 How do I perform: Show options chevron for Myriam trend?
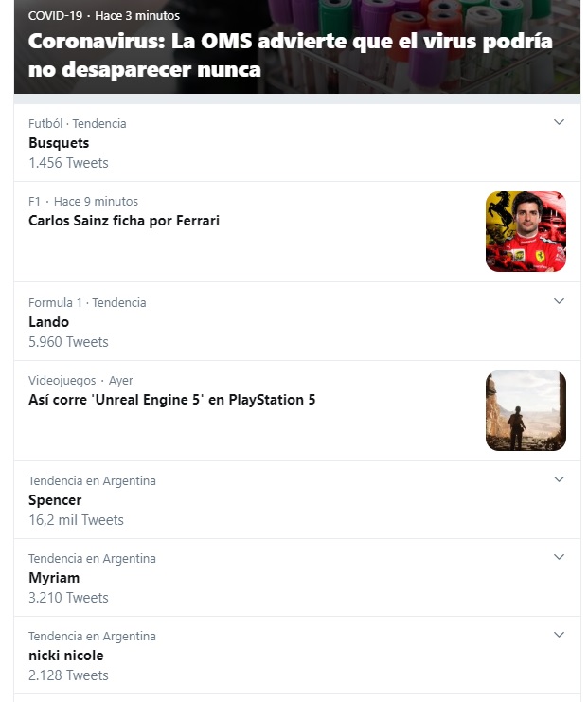tap(559, 557)
